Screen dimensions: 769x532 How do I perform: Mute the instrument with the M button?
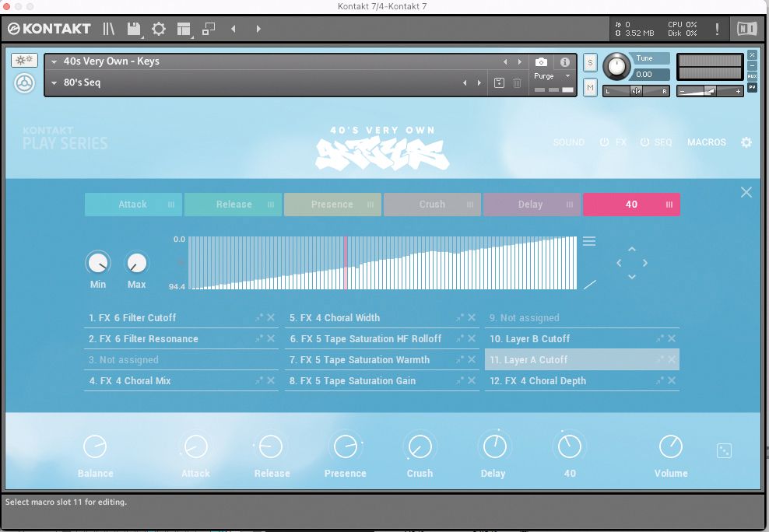[589, 88]
